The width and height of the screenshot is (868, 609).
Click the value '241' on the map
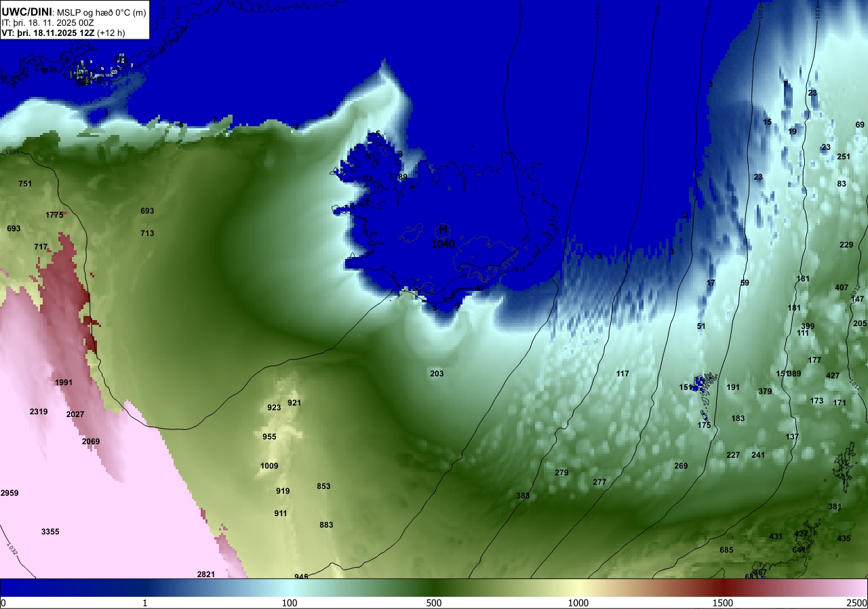click(758, 455)
